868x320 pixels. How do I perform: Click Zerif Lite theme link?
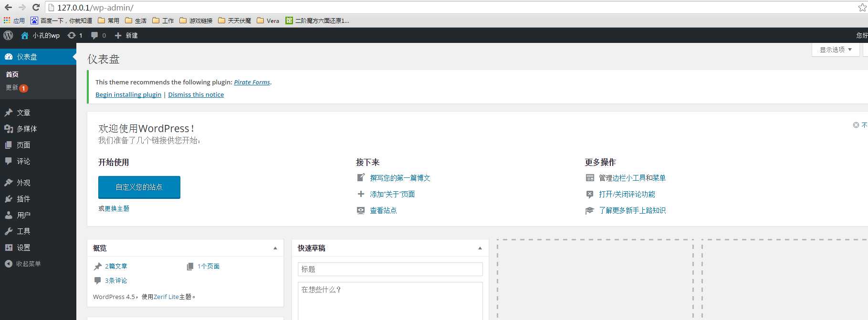click(x=166, y=297)
